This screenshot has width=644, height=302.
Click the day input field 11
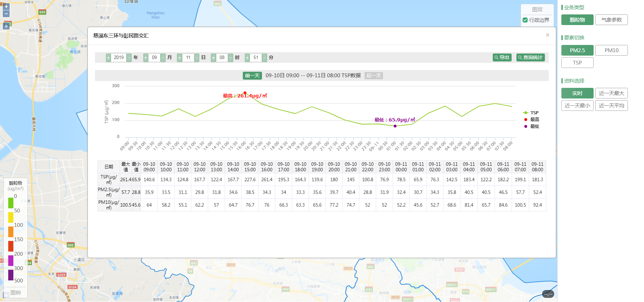point(188,58)
